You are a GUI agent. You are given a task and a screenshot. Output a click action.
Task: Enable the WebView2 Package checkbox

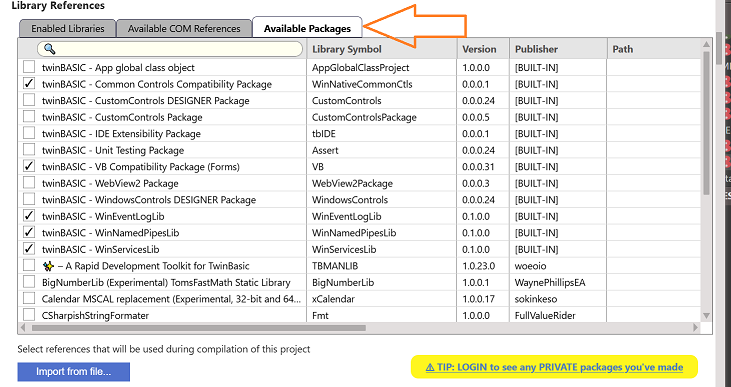(29, 183)
